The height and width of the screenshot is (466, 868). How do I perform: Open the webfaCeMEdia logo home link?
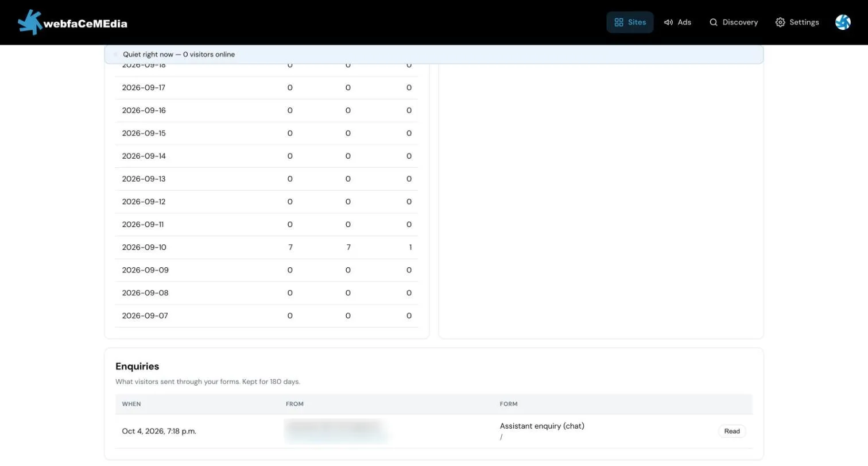(72, 22)
